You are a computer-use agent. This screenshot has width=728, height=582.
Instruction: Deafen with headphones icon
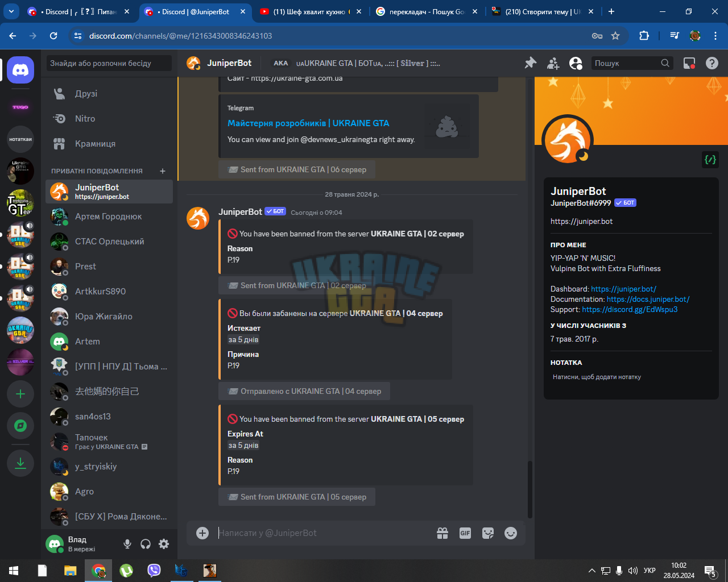(146, 544)
